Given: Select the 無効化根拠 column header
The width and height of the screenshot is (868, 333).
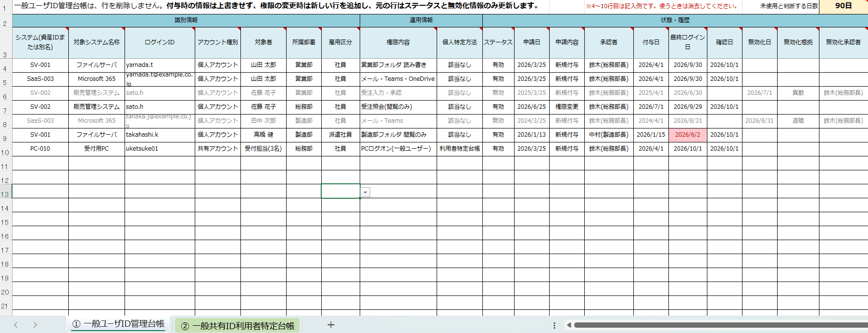Looking at the screenshot, I should point(798,42).
